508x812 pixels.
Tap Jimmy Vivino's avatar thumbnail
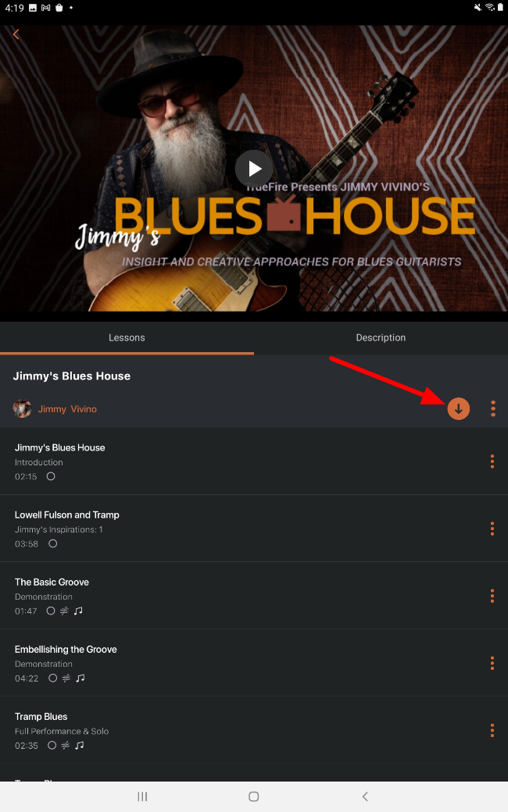pyautogui.click(x=23, y=408)
